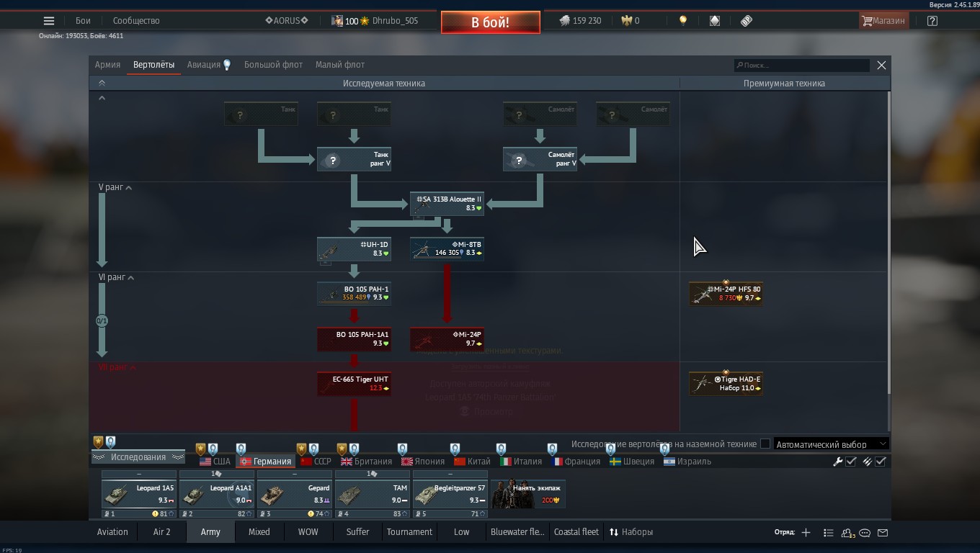The height and width of the screenshot is (553, 980).
Task: Click the Поиск search field
Action: point(801,66)
